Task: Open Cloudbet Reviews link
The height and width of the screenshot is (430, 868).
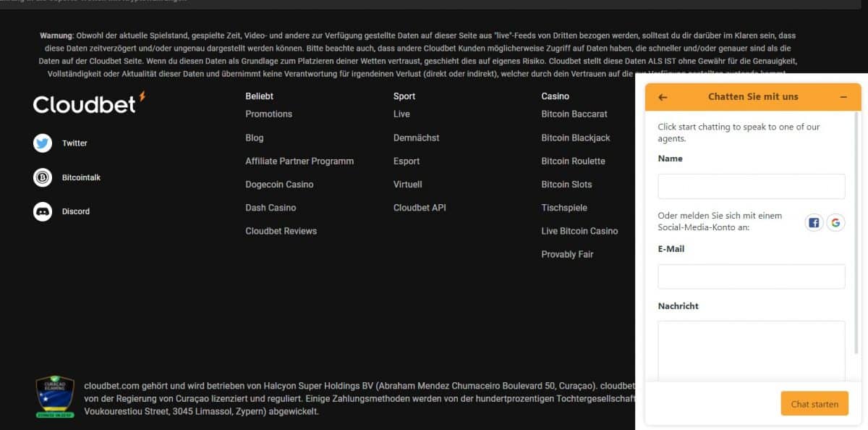Action: [281, 231]
